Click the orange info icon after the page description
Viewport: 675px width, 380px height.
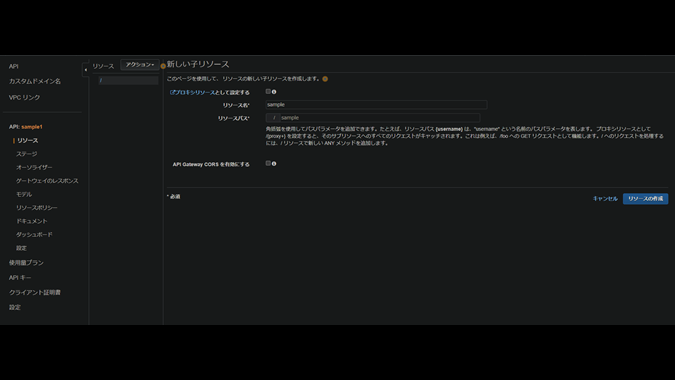coord(325,79)
